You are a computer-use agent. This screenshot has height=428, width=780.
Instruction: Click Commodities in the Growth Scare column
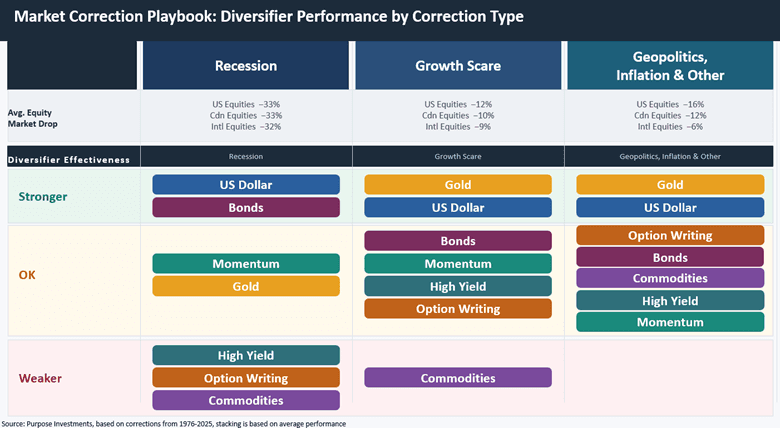point(457,378)
